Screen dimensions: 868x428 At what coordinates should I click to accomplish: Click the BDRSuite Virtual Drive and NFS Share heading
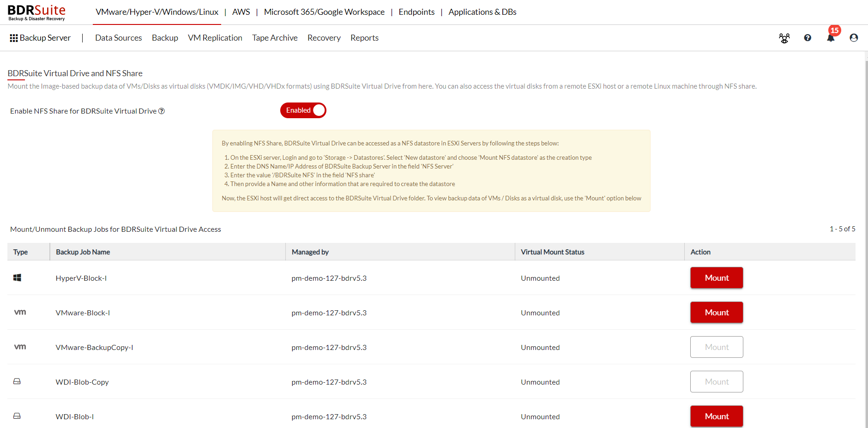point(75,73)
